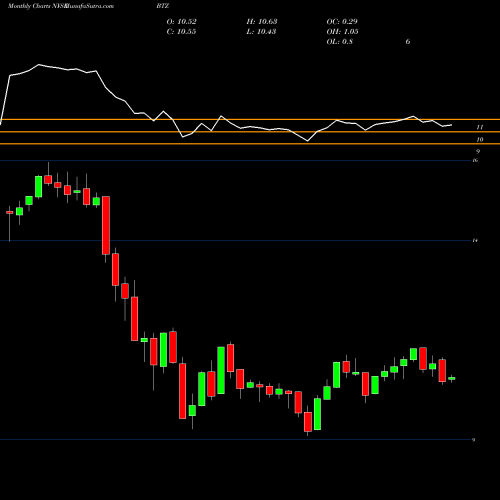This screenshot has width=500, height=500.
Task: Click the large red candlestick crossing the 14 line
Action: (x=106, y=225)
